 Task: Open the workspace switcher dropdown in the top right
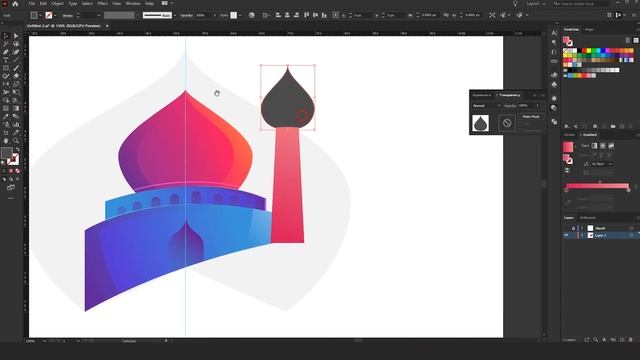tap(536, 4)
